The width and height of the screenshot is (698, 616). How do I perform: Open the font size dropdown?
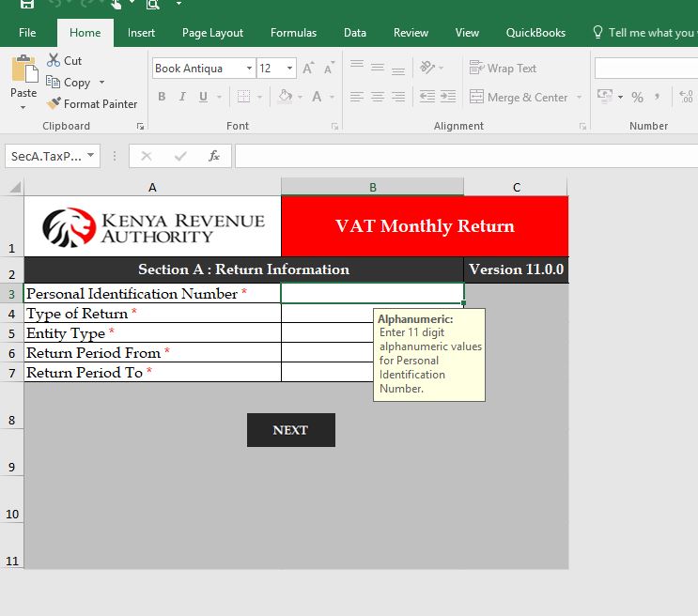click(x=289, y=69)
